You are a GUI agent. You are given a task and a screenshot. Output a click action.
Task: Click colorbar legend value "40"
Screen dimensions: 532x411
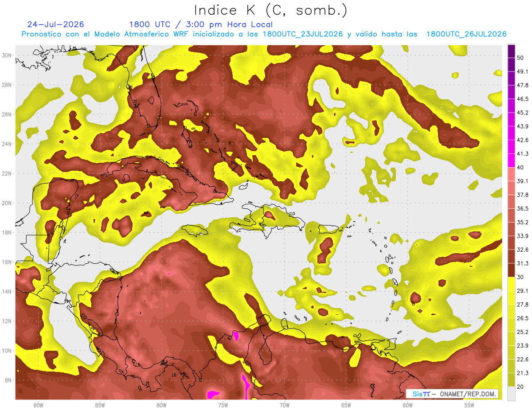tap(521, 167)
